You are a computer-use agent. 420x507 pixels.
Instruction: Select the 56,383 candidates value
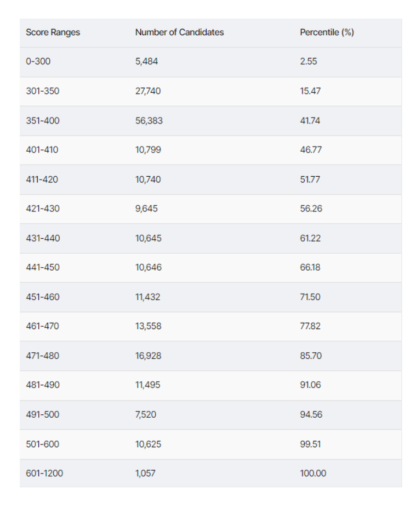coord(149,121)
